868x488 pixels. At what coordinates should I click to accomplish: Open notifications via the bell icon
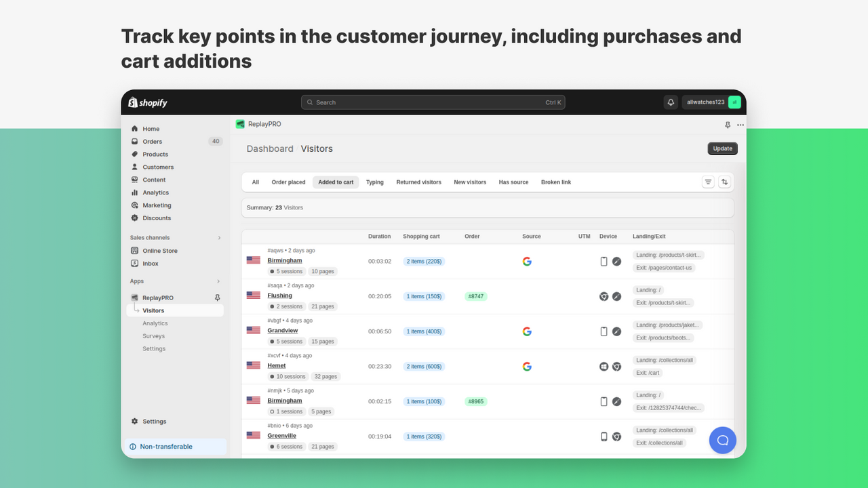(x=671, y=102)
